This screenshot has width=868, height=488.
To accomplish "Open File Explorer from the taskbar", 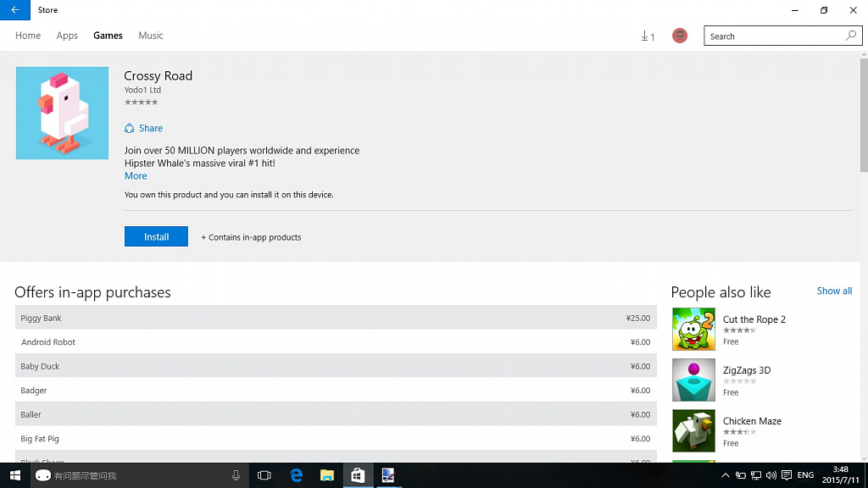I will coord(327,475).
